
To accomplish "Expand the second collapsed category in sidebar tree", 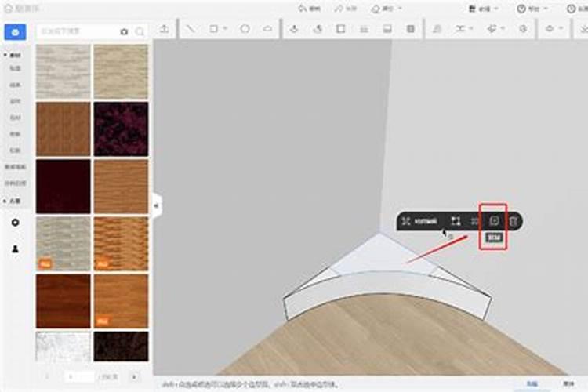I will (x=5, y=201).
